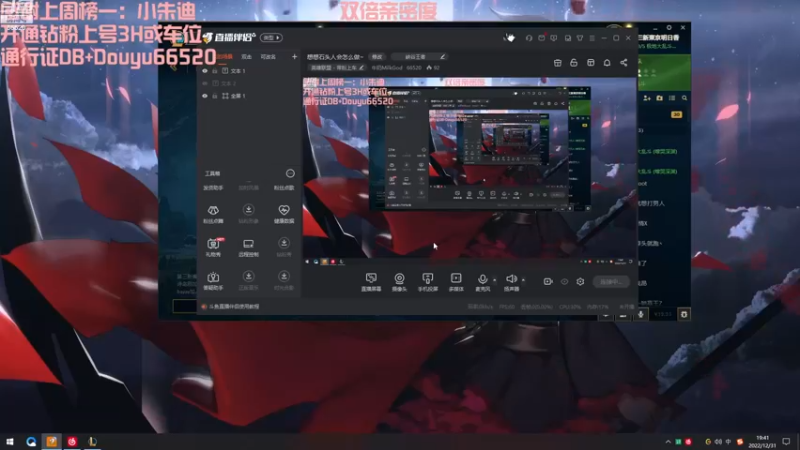Click the folder icon in League client social panel
The image size is (800, 450).
[659, 98]
